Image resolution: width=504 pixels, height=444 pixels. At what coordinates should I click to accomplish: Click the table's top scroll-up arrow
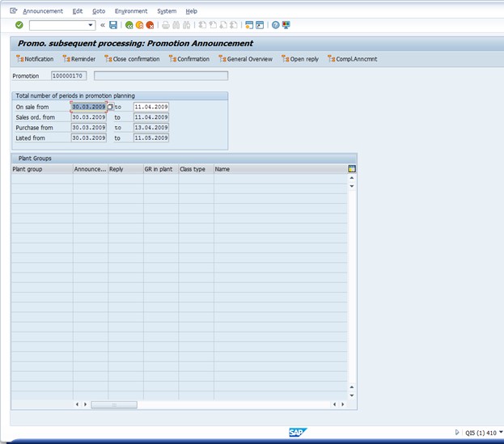[x=352, y=178]
